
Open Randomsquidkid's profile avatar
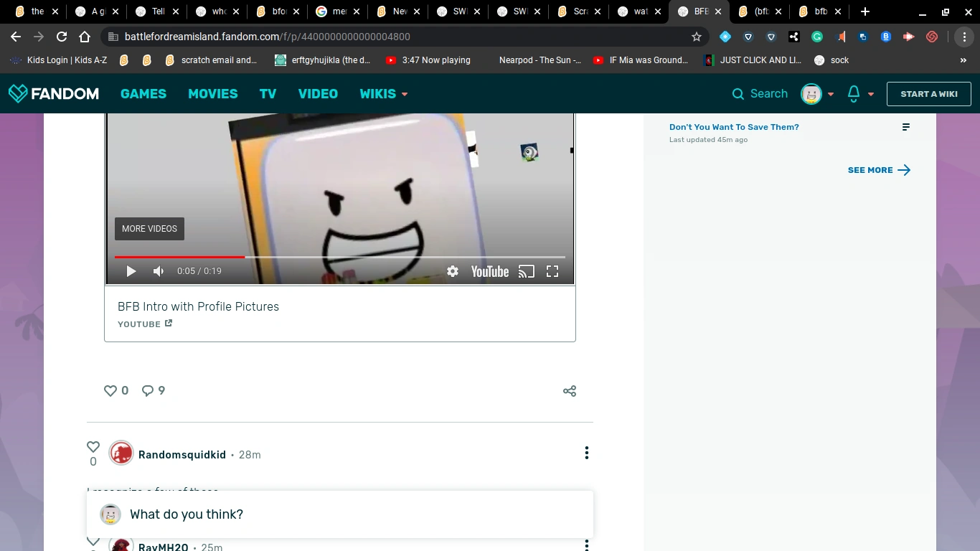coord(121,453)
